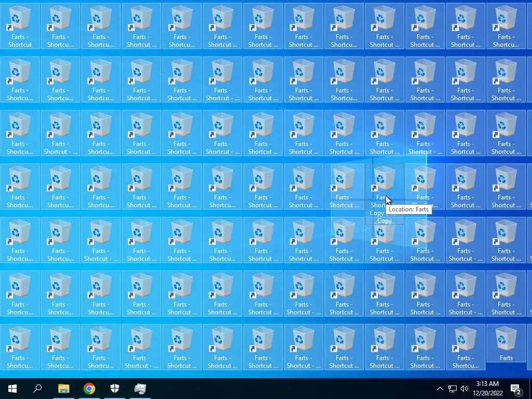Expand hidden system tray icons chevron
This screenshot has height=399, width=532.
[x=440, y=389]
